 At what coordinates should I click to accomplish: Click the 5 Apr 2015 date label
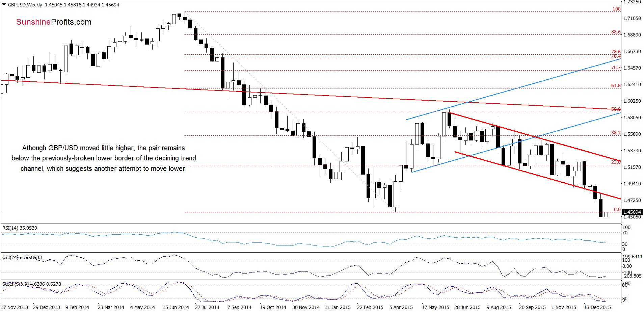pyautogui.click(x=401, y=307)
